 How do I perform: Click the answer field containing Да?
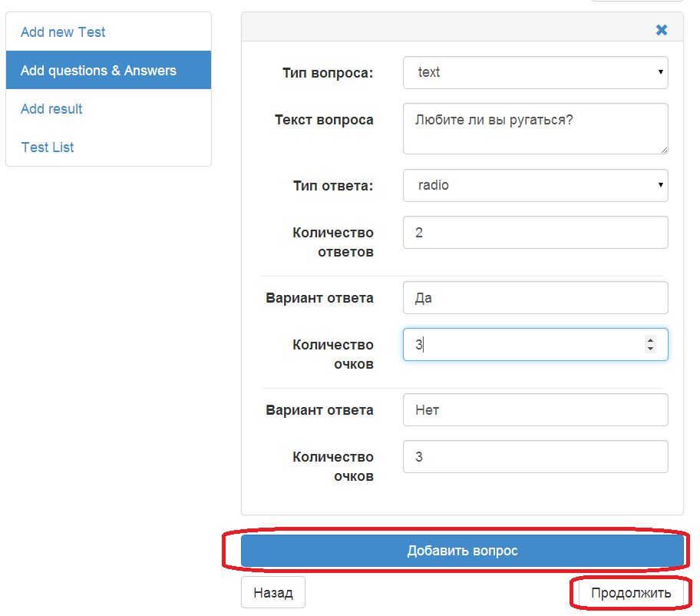[535, 297]
